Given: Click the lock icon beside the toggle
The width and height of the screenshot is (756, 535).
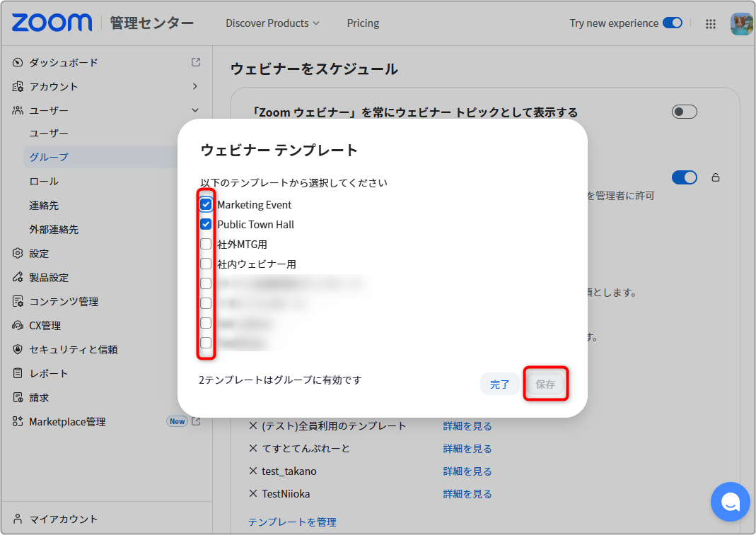Looking at the screenshot, I should tap(716, 177).
